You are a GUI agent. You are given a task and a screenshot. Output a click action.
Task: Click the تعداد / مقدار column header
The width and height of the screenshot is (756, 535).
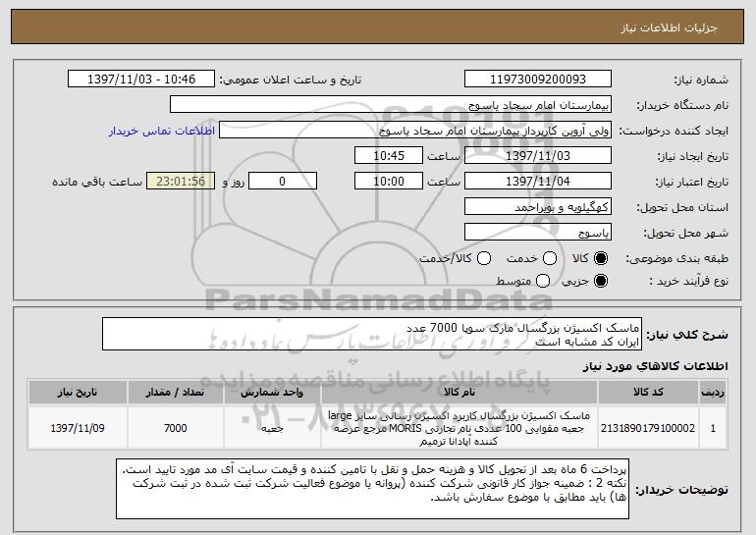(x=176, y=393)
